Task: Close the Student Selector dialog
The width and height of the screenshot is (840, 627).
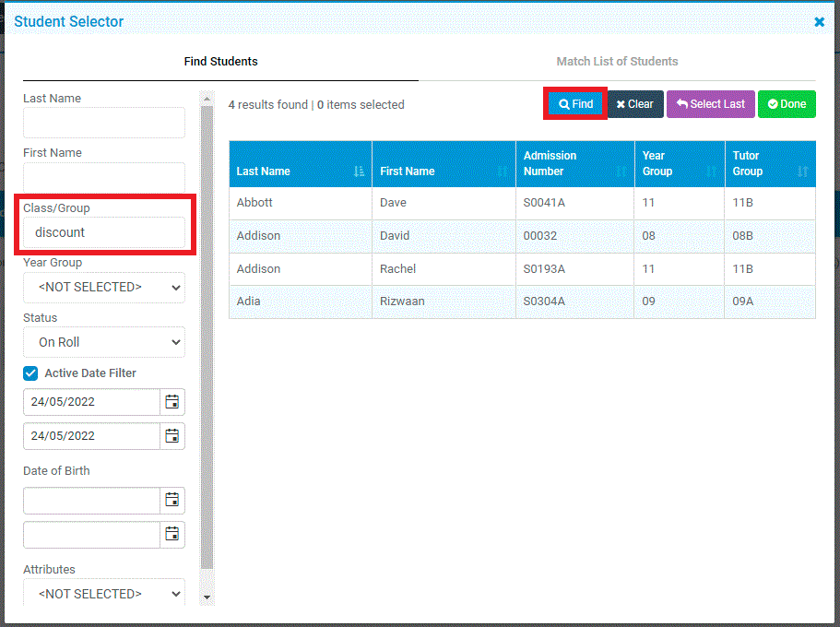Action: tap(819, 22)
